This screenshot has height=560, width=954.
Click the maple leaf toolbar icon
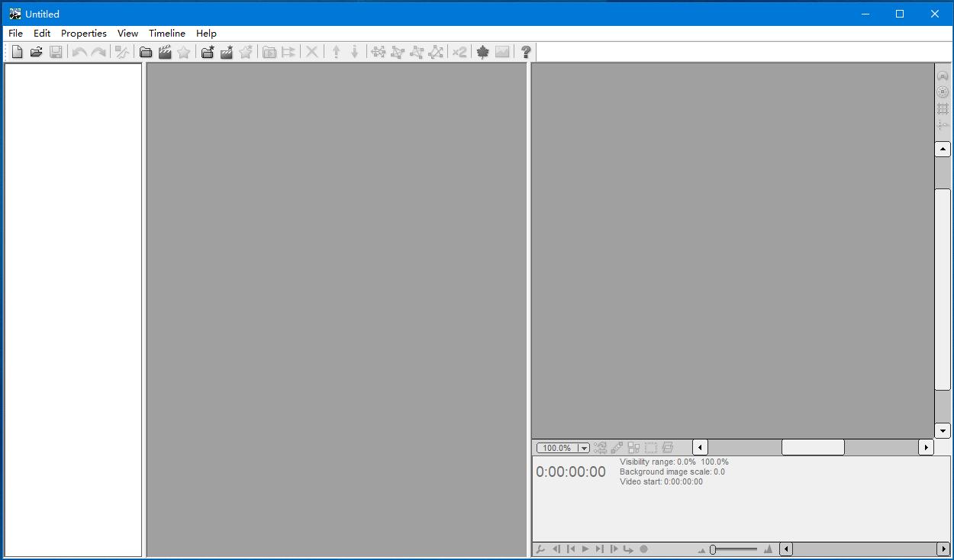pos(482,52)
